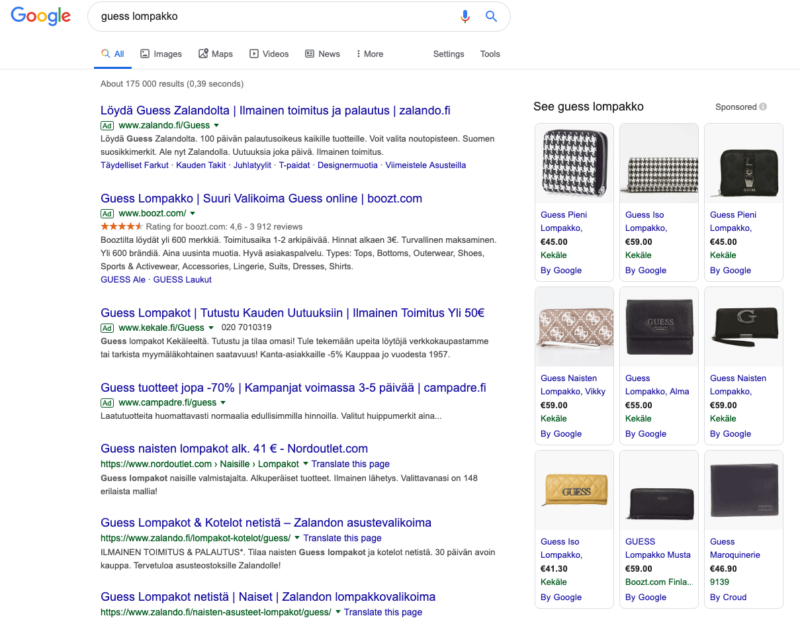This screenshot has height=618, width=800.
Task: Click 'By Croud' under Maroquinerie product
Action: [728, 597]
